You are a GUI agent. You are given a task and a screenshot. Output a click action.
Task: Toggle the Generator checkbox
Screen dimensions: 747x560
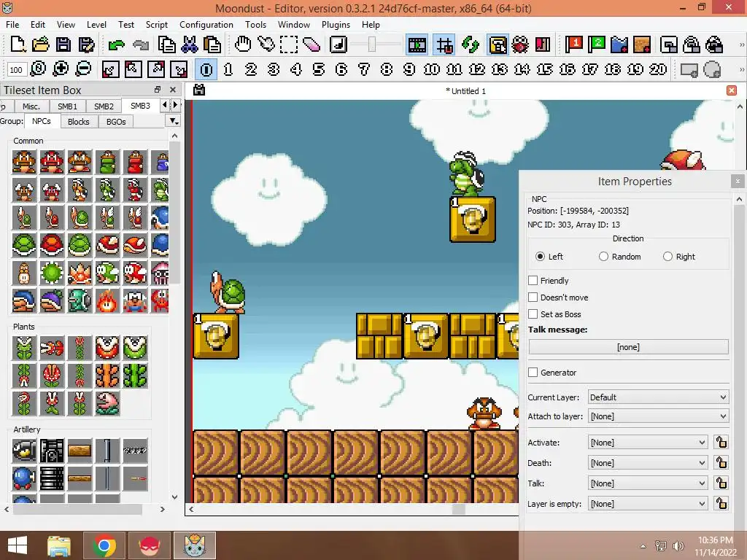click(x=533, y=373)
